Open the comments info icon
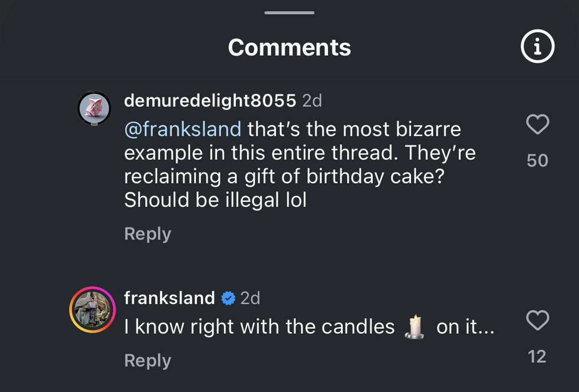Image resolution: width=579 pixels, height=392 pixels. click(537, 47)
